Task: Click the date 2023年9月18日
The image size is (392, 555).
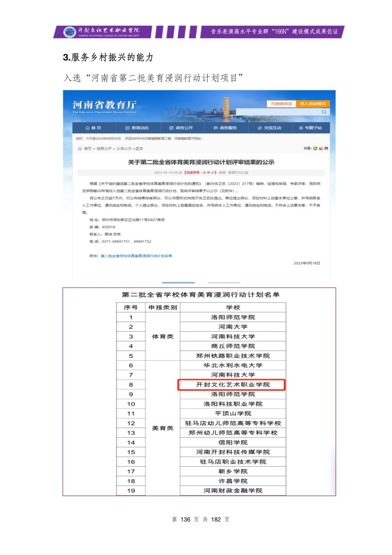Action: click(307, 263)
